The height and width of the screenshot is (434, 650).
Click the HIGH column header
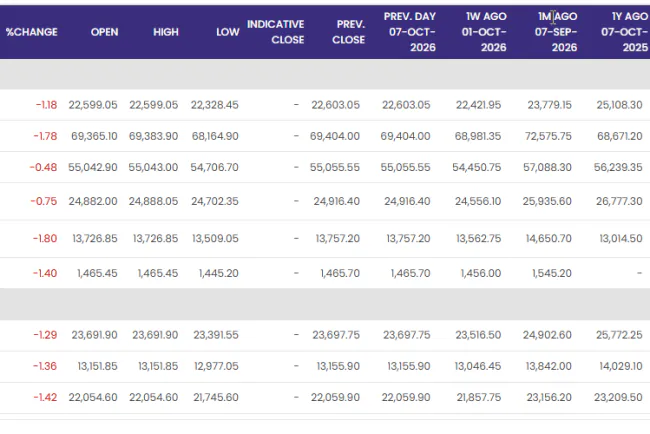point(166,32)
